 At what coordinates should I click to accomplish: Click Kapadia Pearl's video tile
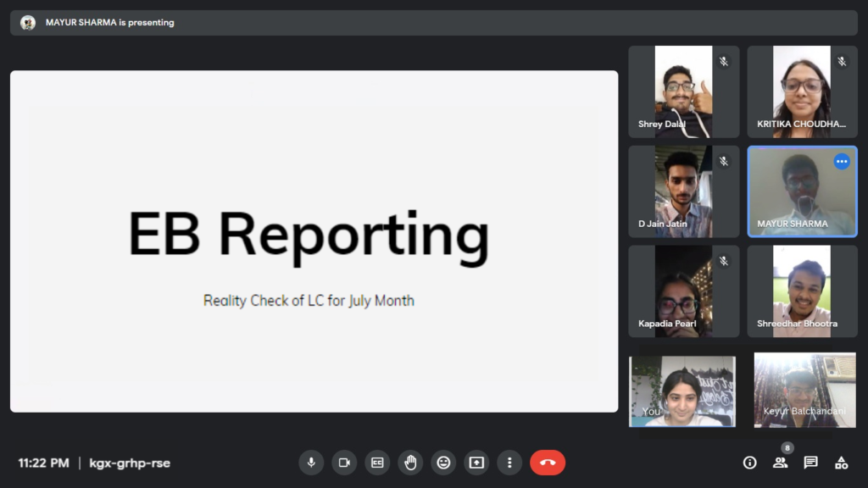[x=683, y=291]
